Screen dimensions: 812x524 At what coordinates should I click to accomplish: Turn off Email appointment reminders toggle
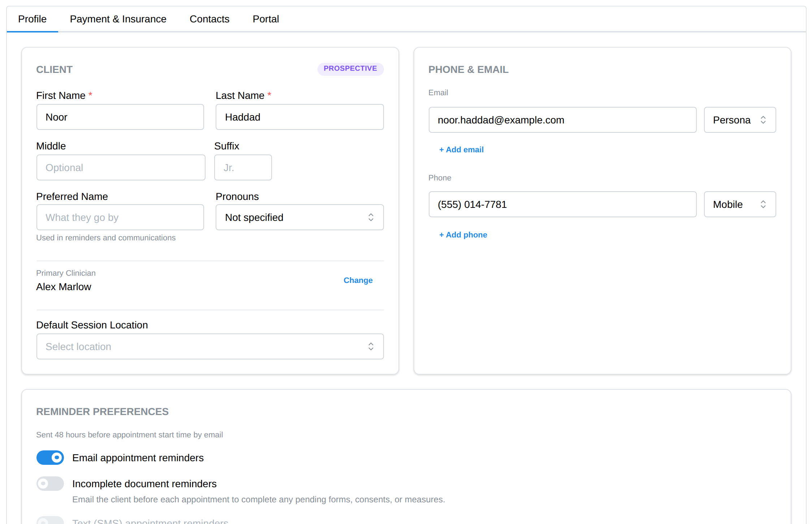point(50,458)
